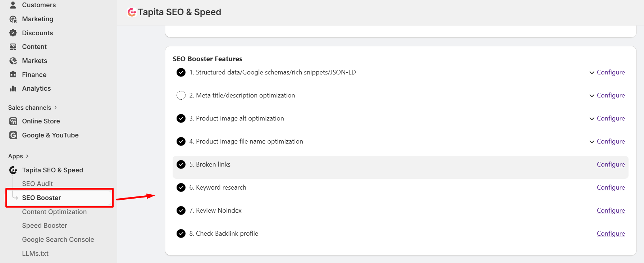Image resolution: width=644 pixels, height=263 pixels.
Task: Click the '8. Check Backlink profile' text
Action: [224, 233]
